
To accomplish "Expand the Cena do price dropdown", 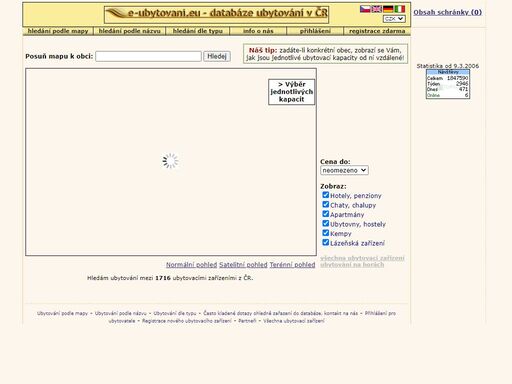I will pos(344,170).
